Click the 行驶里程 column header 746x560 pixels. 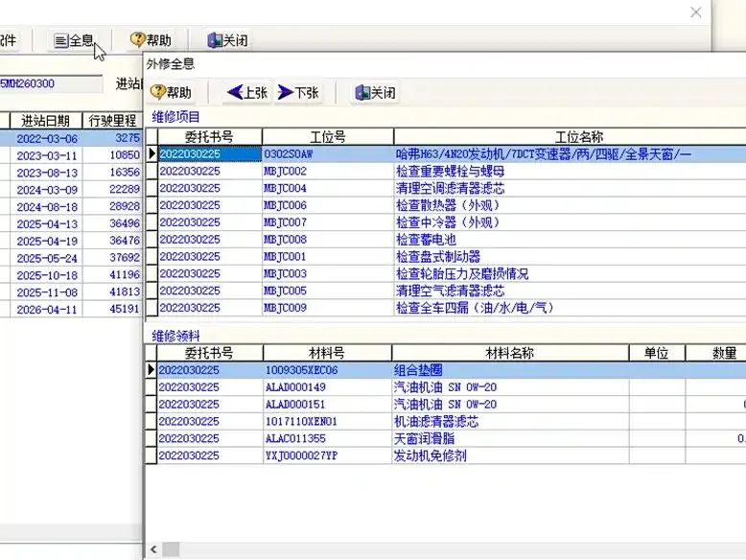pyautogui.click(x=112, y=121)
